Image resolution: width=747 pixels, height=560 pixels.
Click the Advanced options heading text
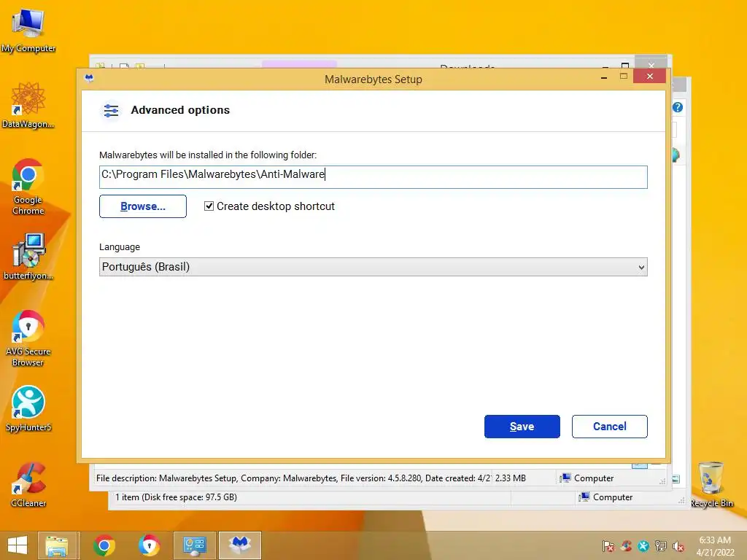[180, 110]
